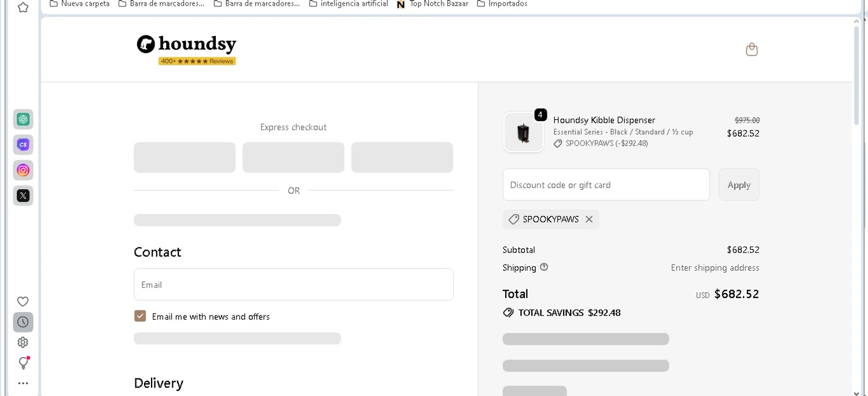Remove the SPOOKYPAWS discount code
The image size is (868, 396).
(589, 219)
